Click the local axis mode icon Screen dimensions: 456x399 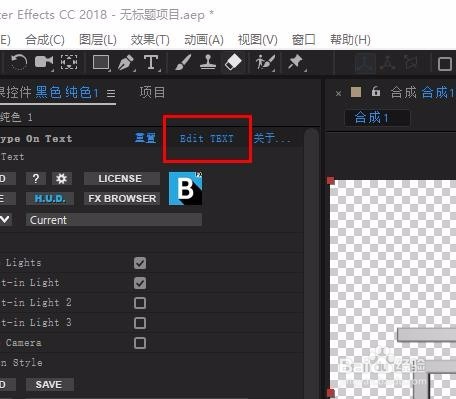pyautogui.click(x=364, y=63)
